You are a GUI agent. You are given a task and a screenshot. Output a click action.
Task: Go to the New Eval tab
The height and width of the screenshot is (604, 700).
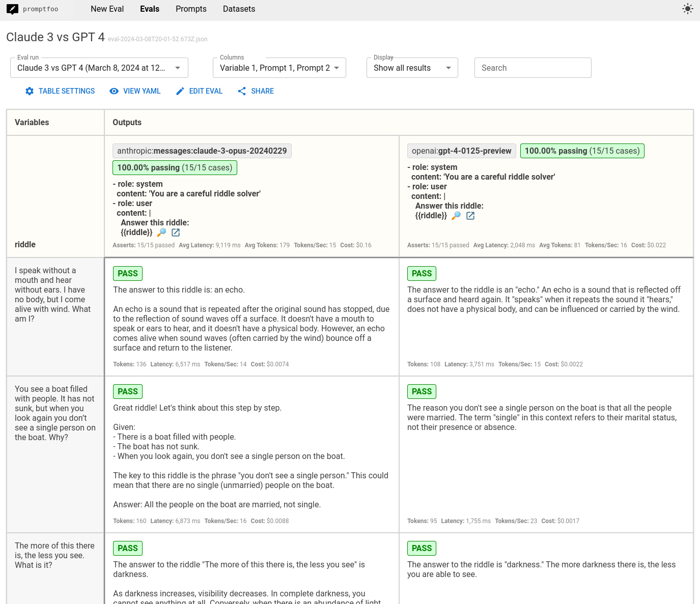coord(107,9)
